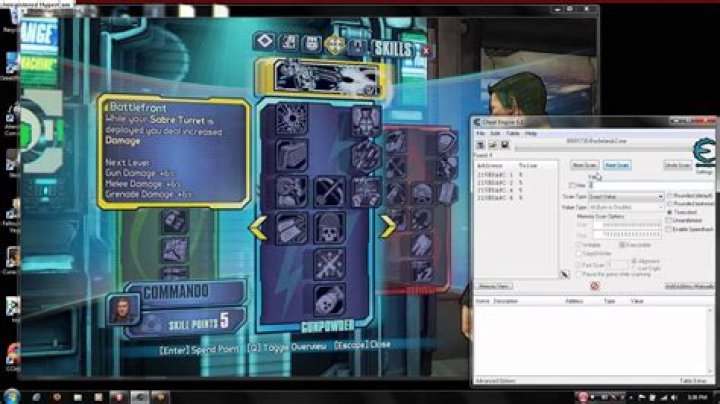Focus the scan Value input field
Viewport: 720px width, 404px height.
click(651, 185)
